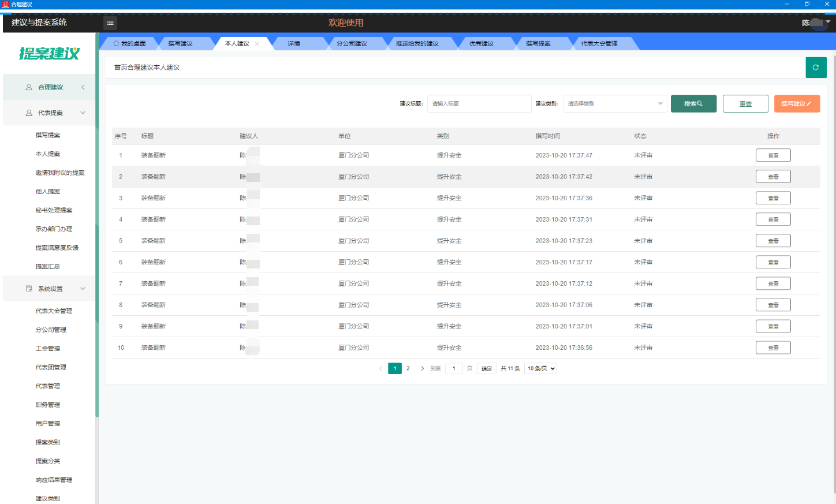Click the settings icon beside 系统设置
Image resolution: width=836 pixels, height=504 pixels.
[x=29, y=289]
